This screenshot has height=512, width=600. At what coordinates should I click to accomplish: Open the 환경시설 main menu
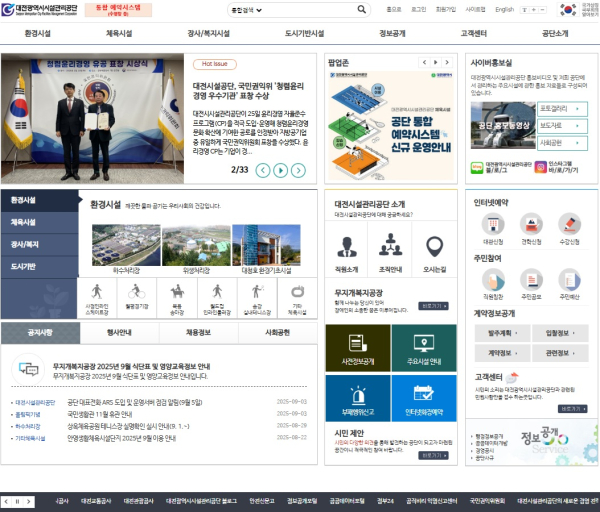tap(38, 33)
